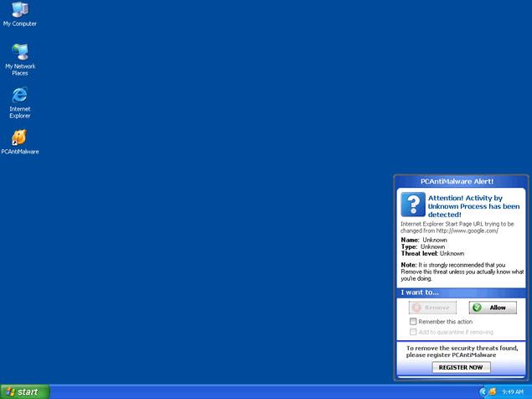Enable the Remember this action checkbox
The image size is (532, 399).
[x=413, y=321]
